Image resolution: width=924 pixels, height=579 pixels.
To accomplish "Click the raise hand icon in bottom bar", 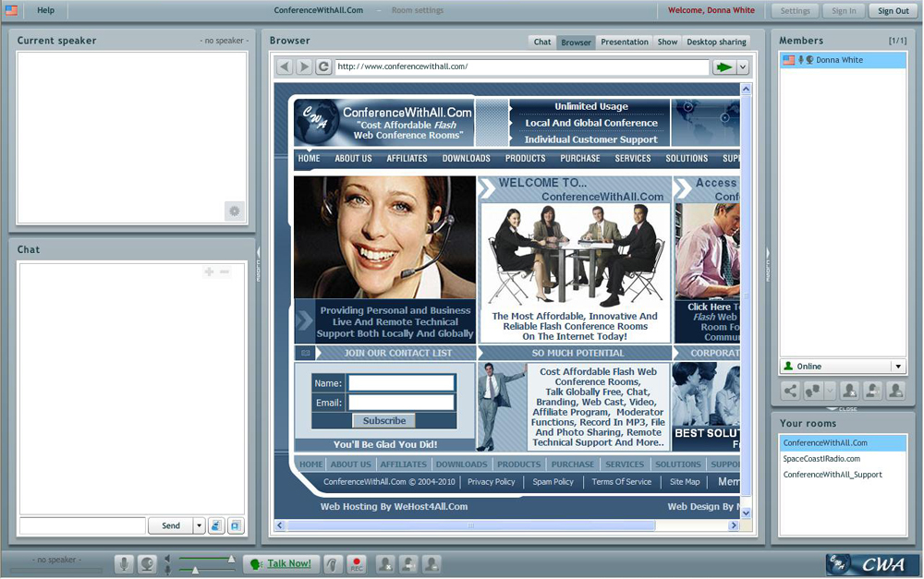I will (333, 564).
